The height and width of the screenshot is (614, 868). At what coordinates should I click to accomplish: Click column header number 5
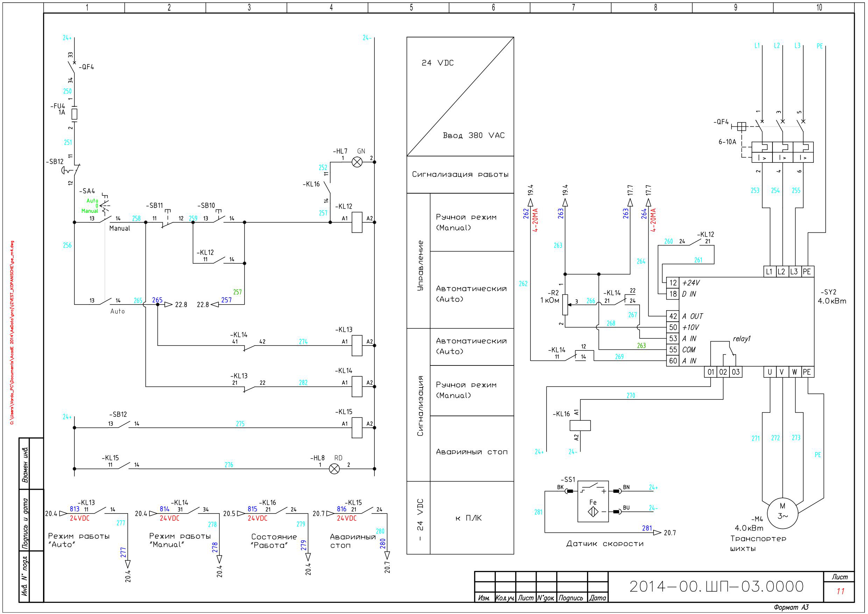point(411,7)
